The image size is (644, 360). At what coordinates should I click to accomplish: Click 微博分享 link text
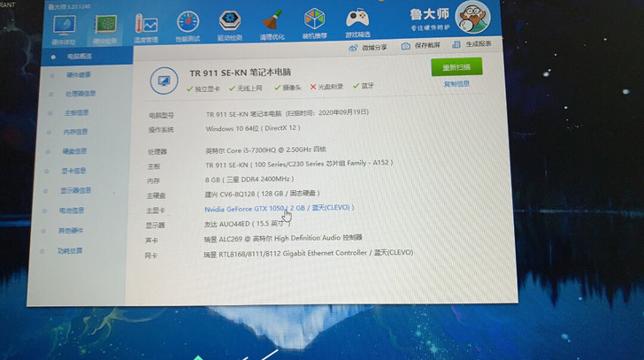(374, 47)
